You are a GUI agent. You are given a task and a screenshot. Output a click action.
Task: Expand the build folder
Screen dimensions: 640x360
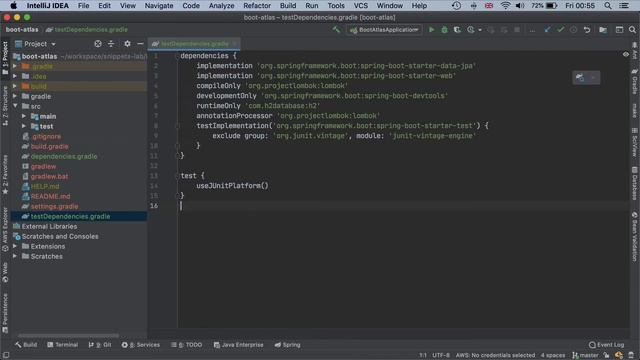click(15, 86)
